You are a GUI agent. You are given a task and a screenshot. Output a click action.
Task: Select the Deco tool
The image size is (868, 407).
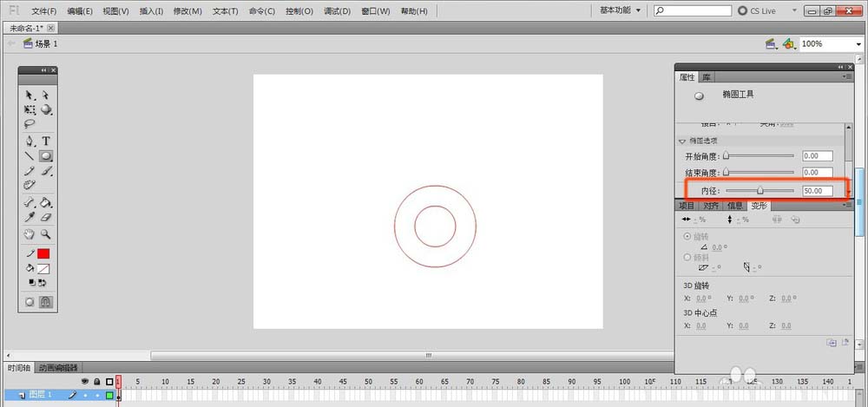30,184
